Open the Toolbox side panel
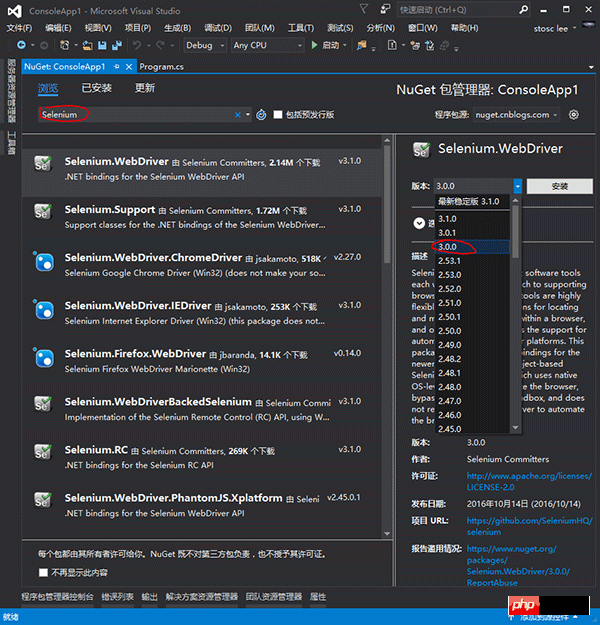600x625 pixels. click(x=12, y=142)
